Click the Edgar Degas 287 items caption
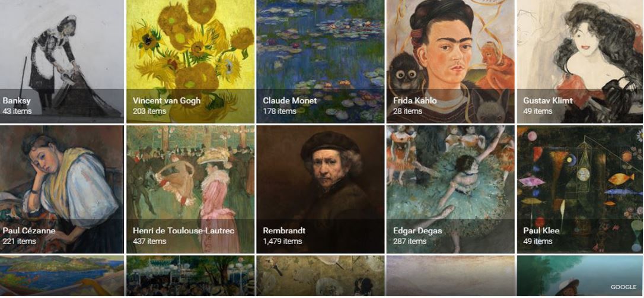 point(410,241)
